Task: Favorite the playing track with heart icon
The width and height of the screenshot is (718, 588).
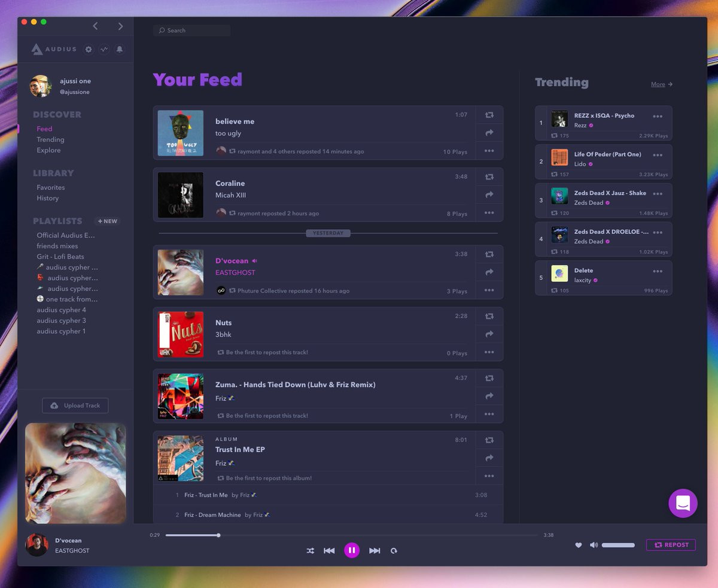Action: point(578,545)
